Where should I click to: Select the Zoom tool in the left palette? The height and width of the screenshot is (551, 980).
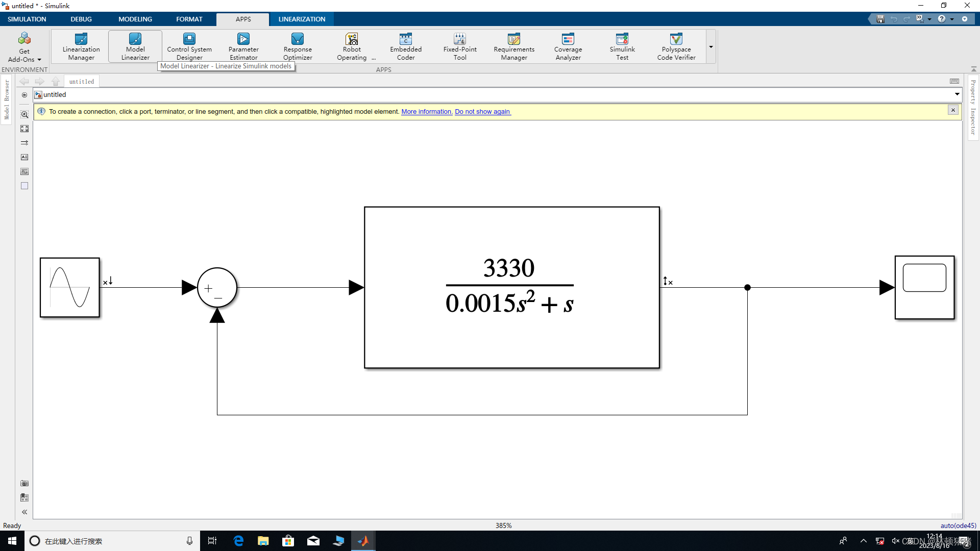pyautogui.click(x=24, y=114)
